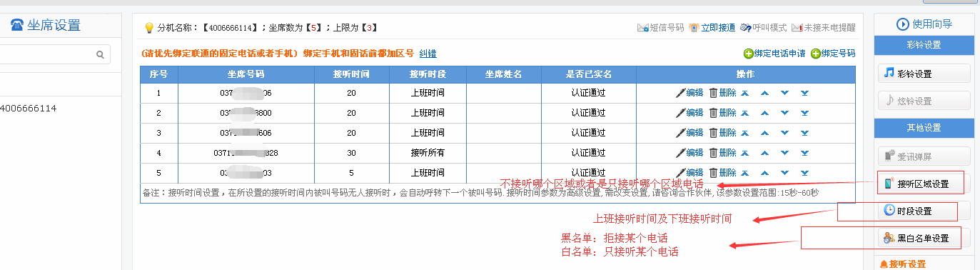Click the answer time 5 cell
This screenshot has height=270, width=980.
(x=351, y=173)
